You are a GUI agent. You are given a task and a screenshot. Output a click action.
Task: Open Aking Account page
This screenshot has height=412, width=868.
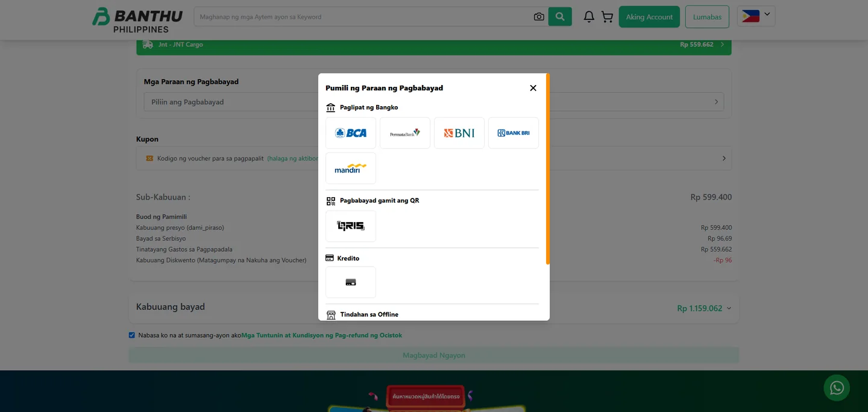(649, 17)
